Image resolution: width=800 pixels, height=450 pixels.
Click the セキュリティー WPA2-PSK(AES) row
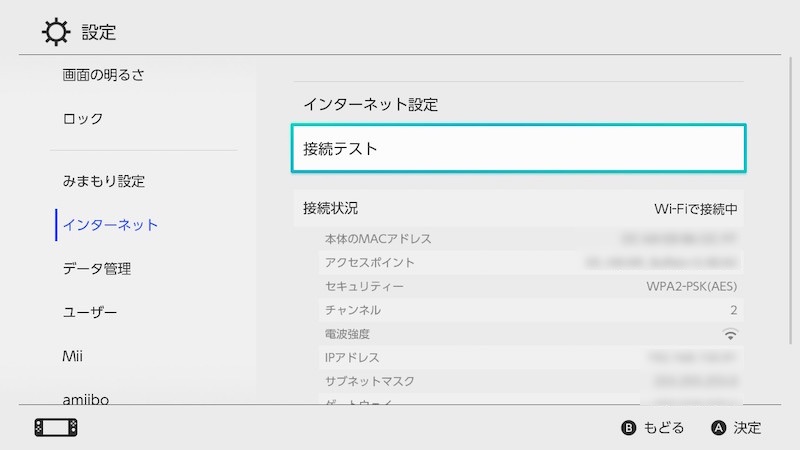(x=531, y=287)
